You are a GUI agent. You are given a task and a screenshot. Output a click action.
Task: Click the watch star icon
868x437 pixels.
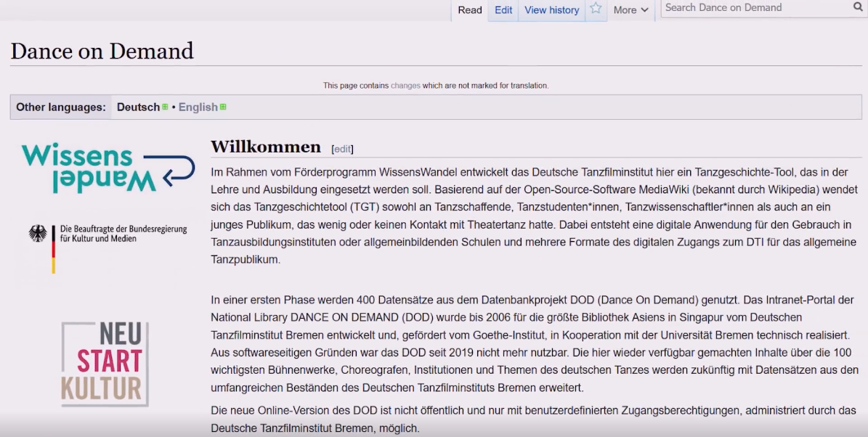coord(596,9)
